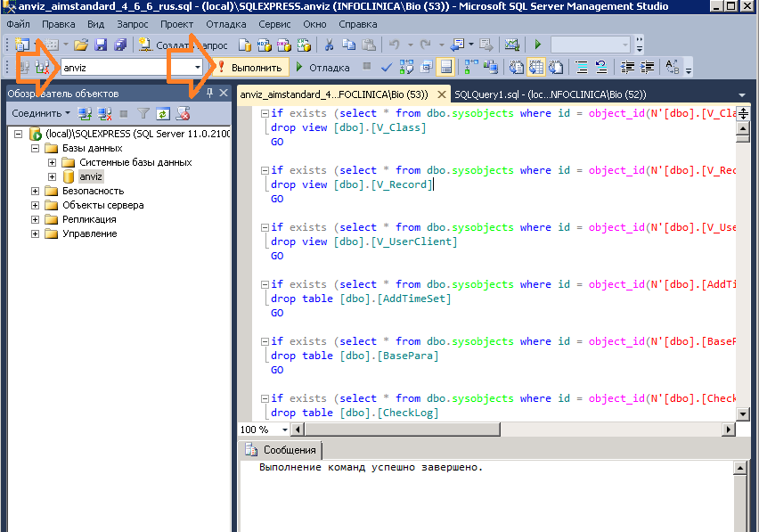Click Specify Values for Template Parameters icon
The image size is (759, 532).
(673, 68)
